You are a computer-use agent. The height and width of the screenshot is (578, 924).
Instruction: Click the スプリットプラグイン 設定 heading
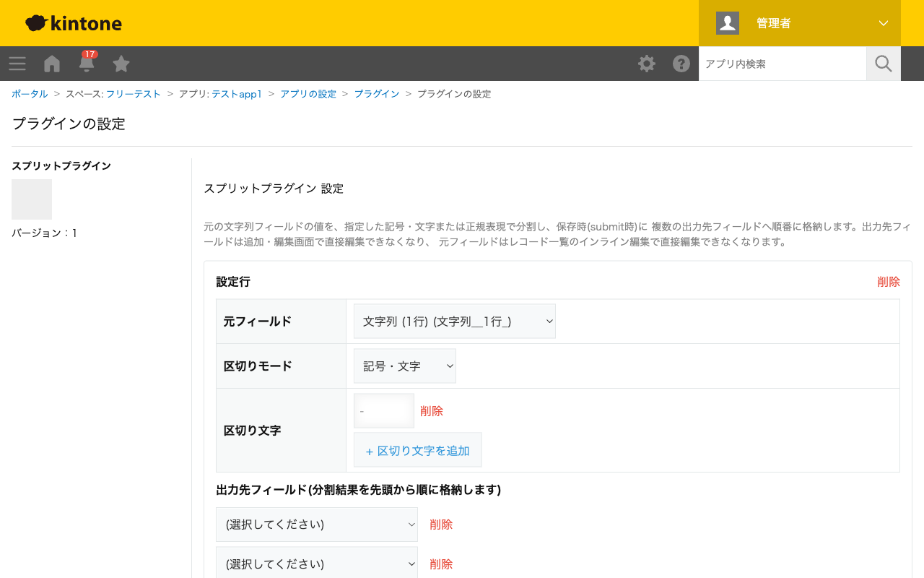click(274, 189)
